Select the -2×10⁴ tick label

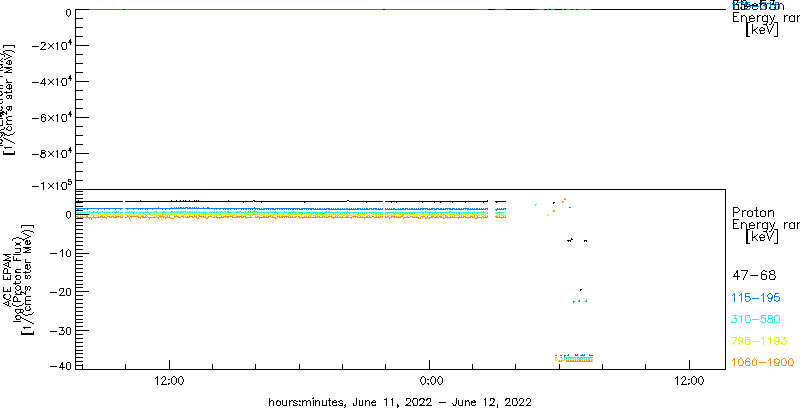point(51,46)
